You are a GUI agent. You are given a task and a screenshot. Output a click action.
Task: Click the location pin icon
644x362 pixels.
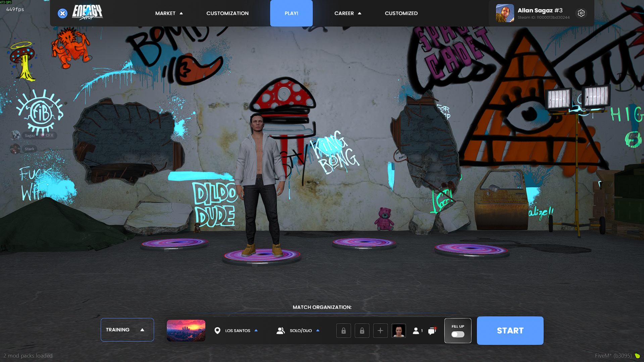(x=217, y=331)
